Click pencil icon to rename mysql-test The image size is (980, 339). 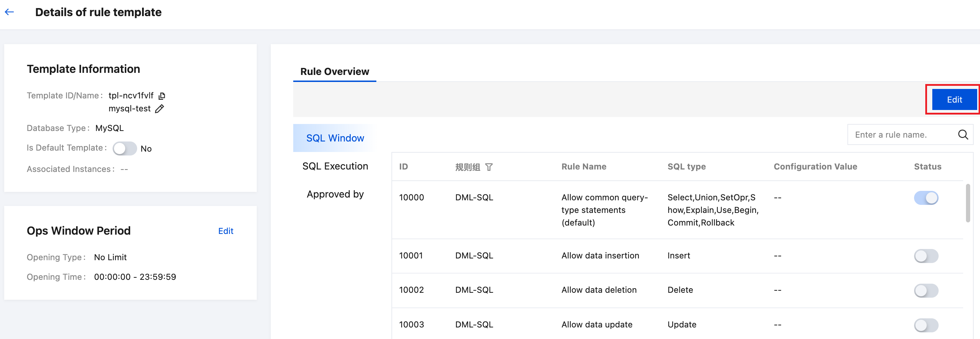coord(160,109)
